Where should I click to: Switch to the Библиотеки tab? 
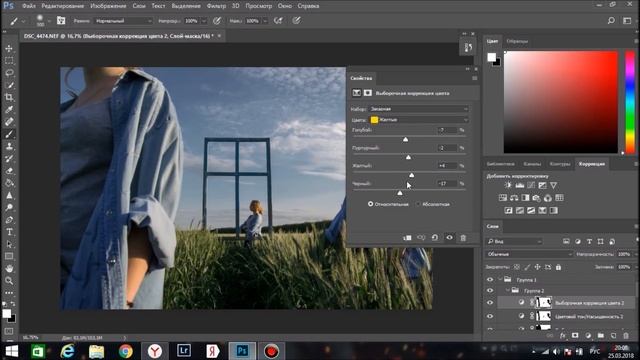coord(500,164)
